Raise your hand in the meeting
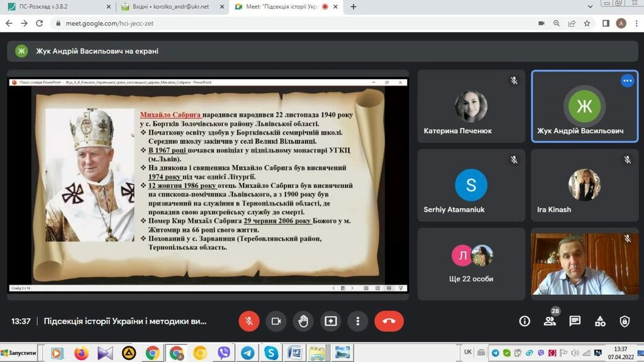Image resolution: width=644 pixels, height=362 pixels. click(303, 321)
